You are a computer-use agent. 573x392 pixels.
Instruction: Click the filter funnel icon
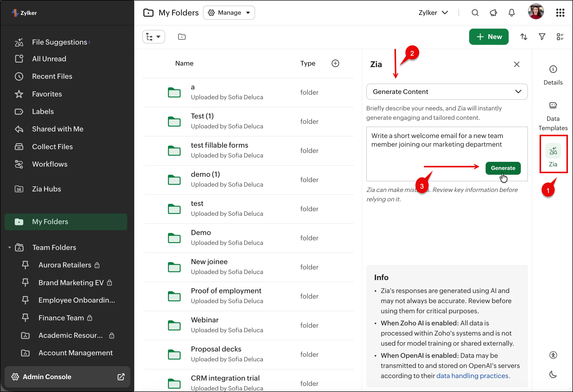(542, 37)
